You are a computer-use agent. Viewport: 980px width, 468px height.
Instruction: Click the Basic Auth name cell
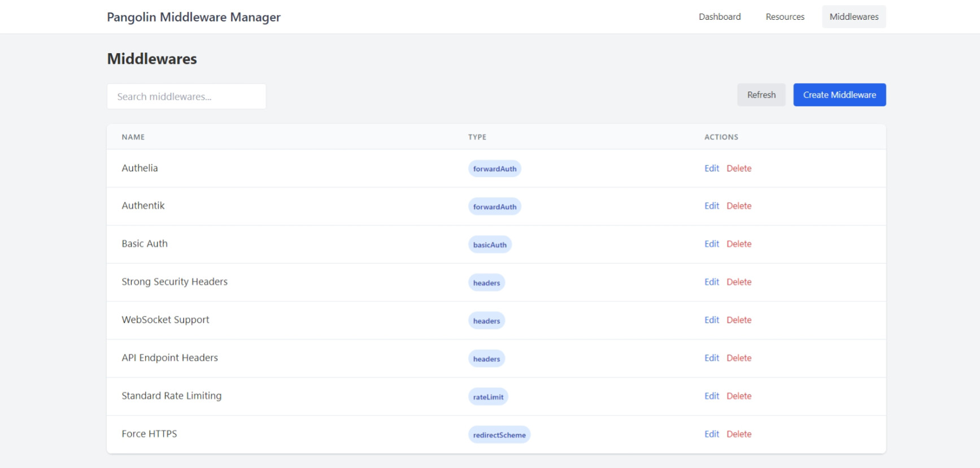point(145,244)
